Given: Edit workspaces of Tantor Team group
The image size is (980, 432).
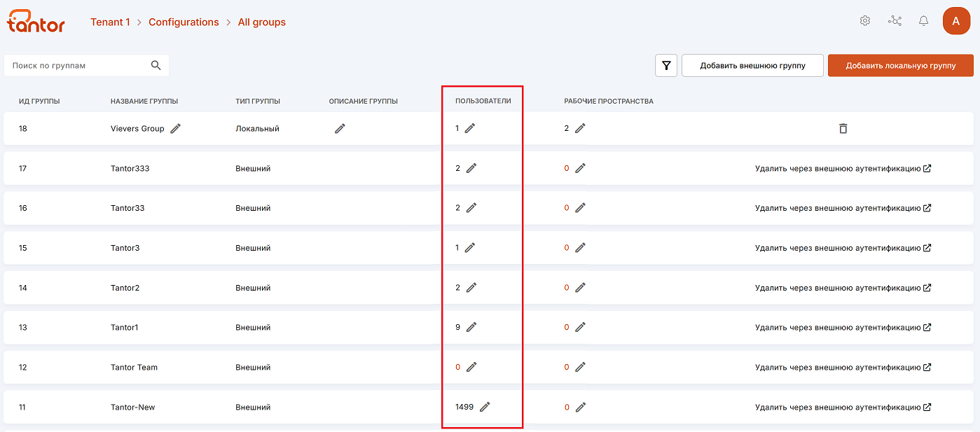Looking at the screenshot, I should (580, 367).
